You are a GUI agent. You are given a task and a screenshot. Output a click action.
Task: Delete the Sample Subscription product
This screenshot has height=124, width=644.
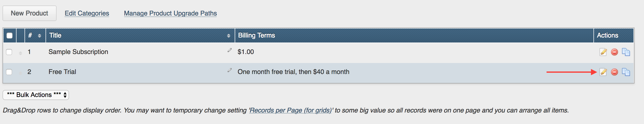point(614,52)
